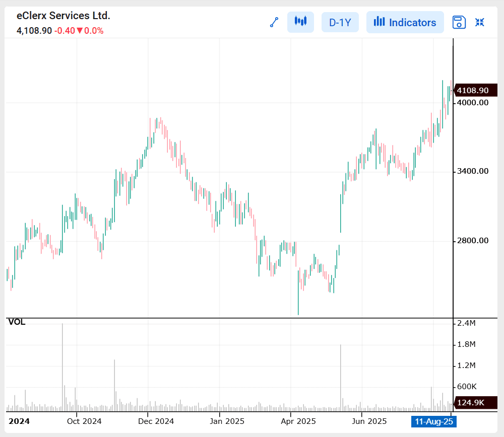Screen dimensions: 504x437
Task: Open the Indicators menu
Action: 405,22
